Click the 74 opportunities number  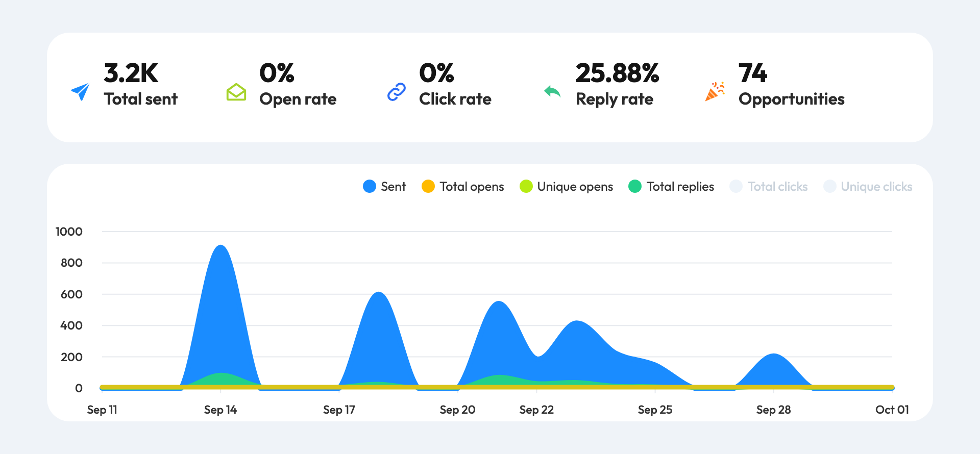[x=753, y=73]
